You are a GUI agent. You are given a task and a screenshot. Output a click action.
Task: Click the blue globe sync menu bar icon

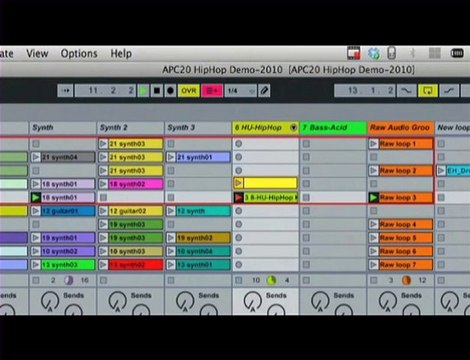[x=374, y=53]
